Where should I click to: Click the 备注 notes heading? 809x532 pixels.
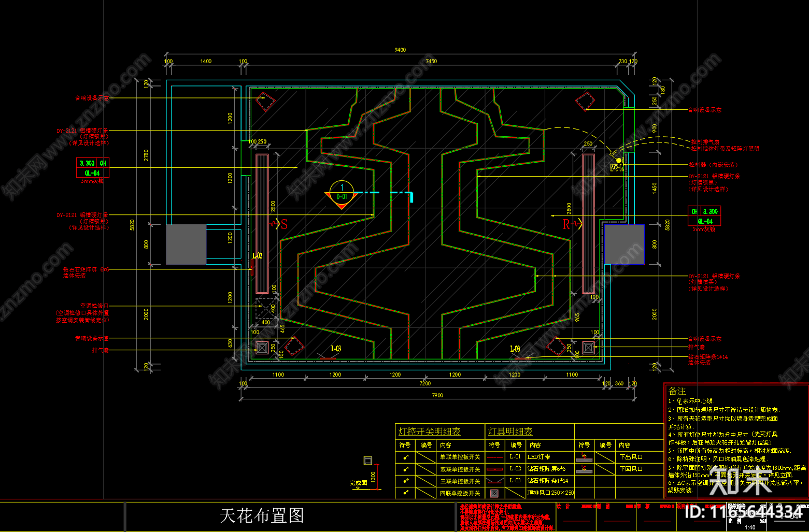pyautogui.click(x=677, y=392)
